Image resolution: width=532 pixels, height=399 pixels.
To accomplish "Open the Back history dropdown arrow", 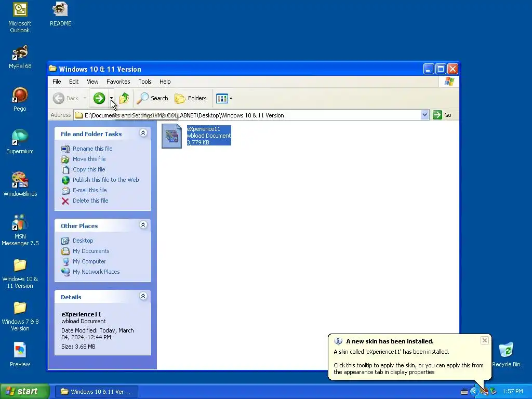I will click(x=85, y=98).
